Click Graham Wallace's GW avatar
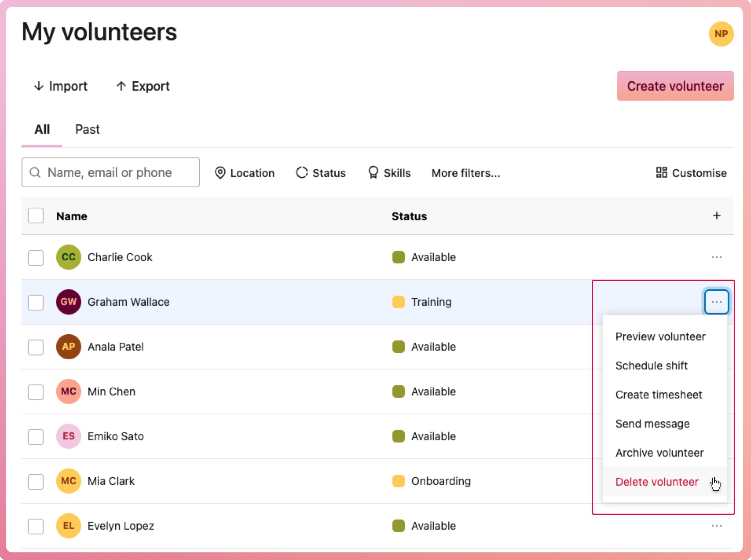751x560 pixels. [69, 302]
